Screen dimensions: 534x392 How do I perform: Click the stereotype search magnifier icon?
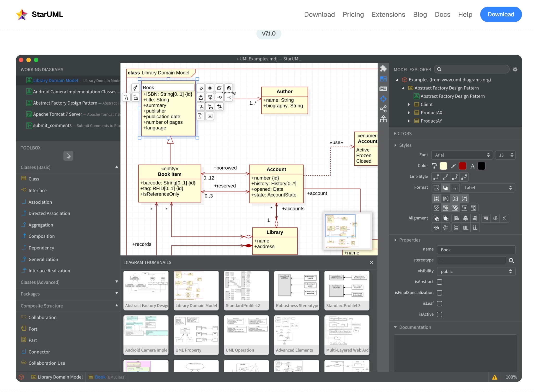[x=511, y=261]
